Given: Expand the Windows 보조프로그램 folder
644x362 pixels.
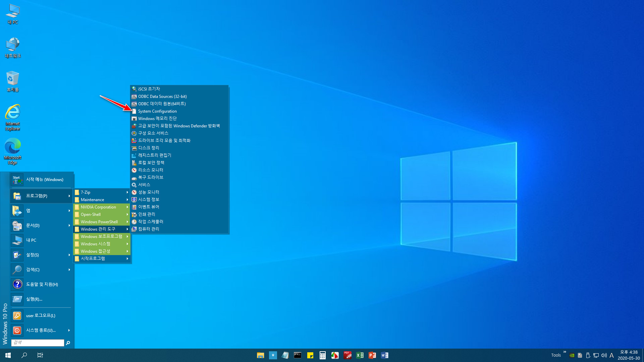Looking at the screenshot, I should pyautogui.click(x=102, y=237).
